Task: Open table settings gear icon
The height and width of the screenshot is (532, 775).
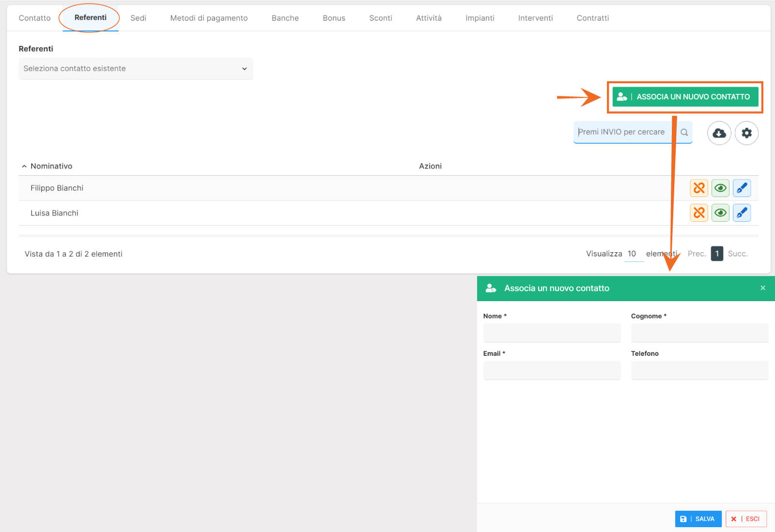Action: [746, 133]
